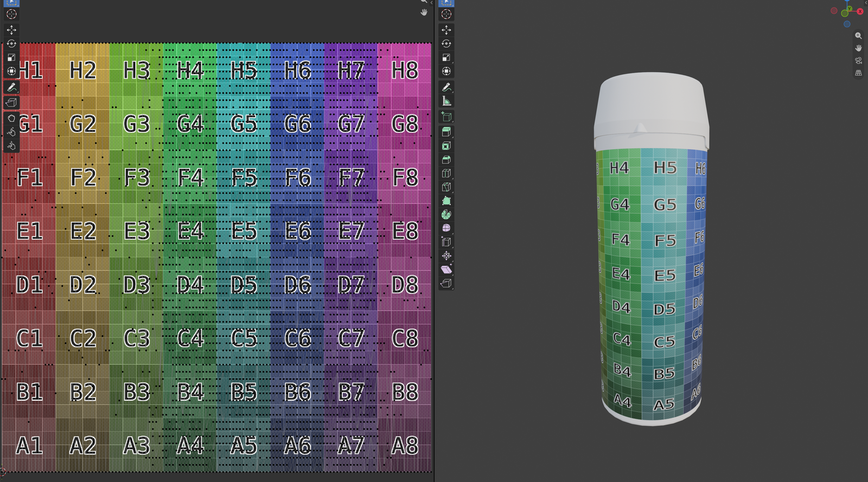
Task: Click the H8 tile in UV editor
Action: tap(405, 70)
